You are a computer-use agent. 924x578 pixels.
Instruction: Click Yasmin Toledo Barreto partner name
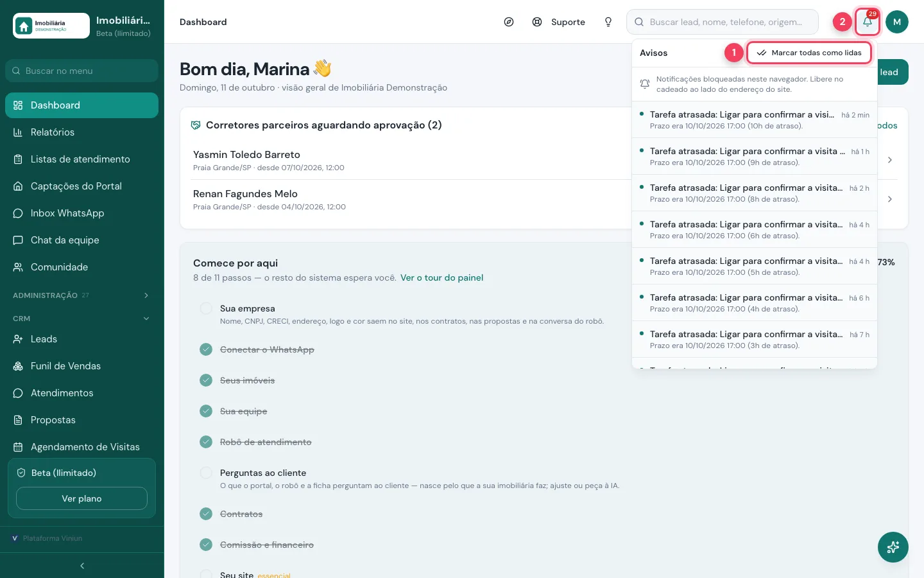[x=246, y=155]
